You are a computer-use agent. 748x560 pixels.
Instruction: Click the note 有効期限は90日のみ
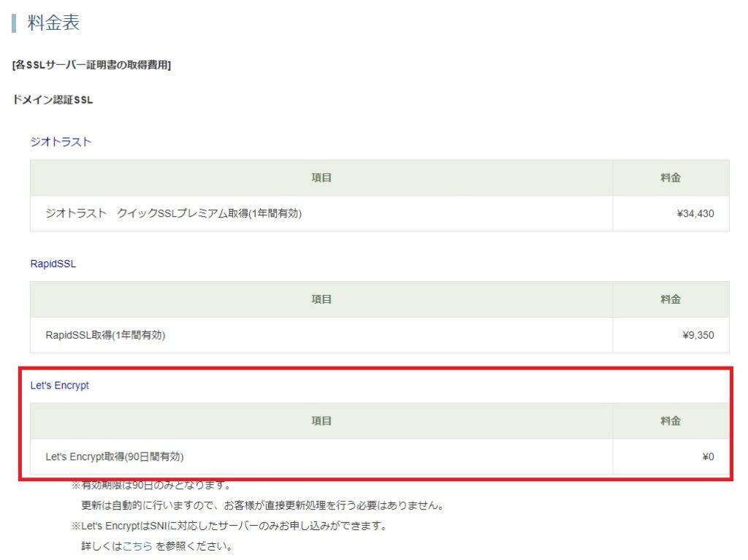coord(152,486)
